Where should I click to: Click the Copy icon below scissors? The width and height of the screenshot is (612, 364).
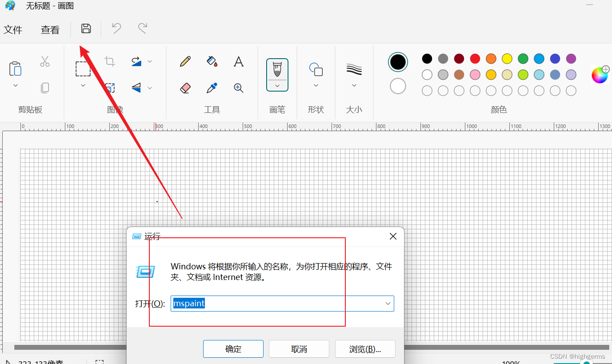(x=45, y=88)
